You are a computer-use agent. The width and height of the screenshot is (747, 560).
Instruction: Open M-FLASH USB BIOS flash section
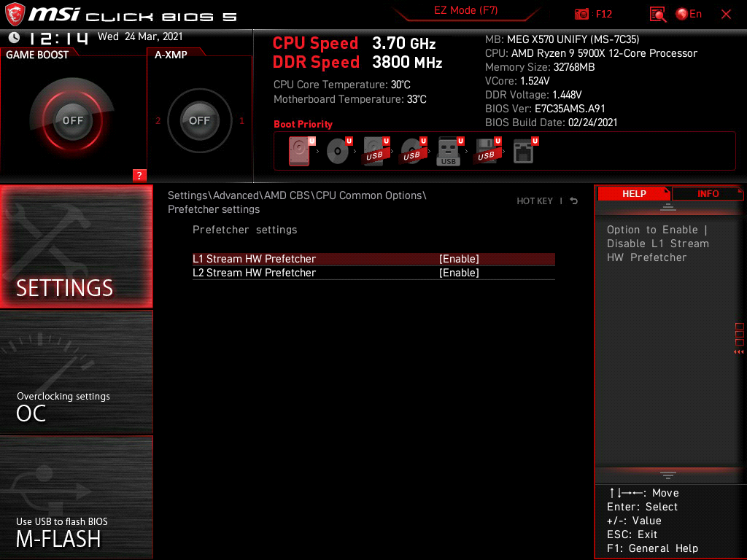click(76, 497)
